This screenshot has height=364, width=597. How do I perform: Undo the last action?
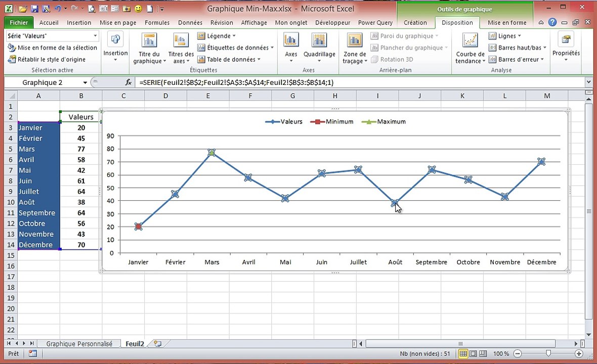tap(58, 9)
